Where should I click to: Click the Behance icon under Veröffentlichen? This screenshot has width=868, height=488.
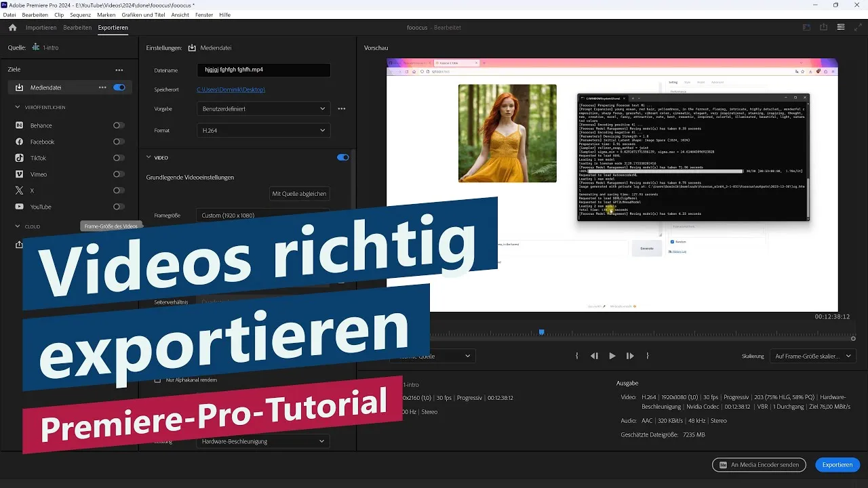(x=18, y=125)
